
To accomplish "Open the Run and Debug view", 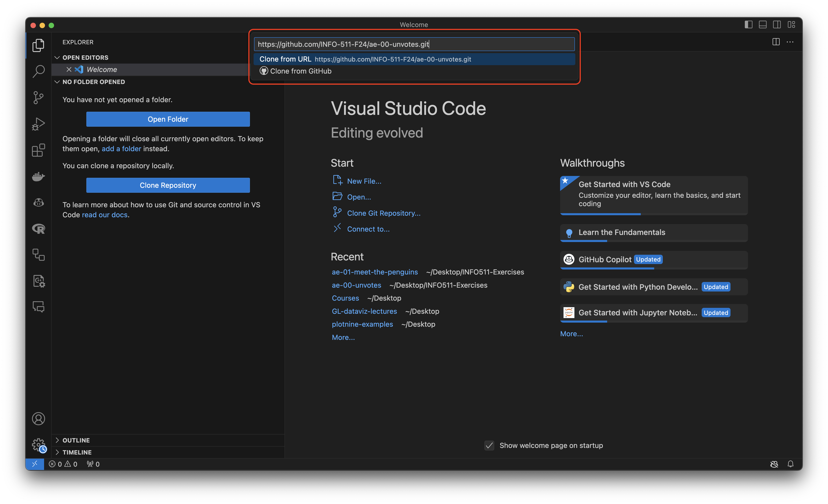I will [38, 124].
